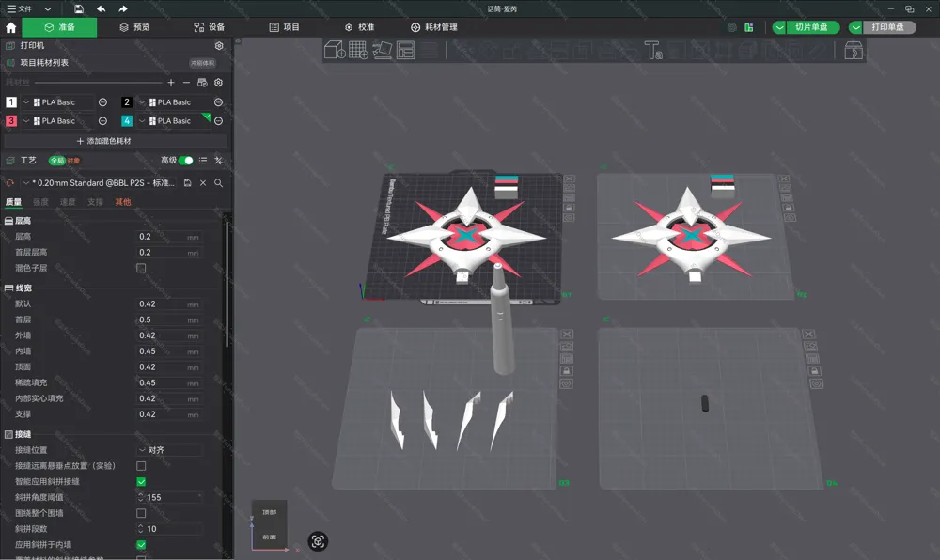The image size is (940, 560).
Task: Click the 层高 layer height input field
Action: [x=169, y=237]
